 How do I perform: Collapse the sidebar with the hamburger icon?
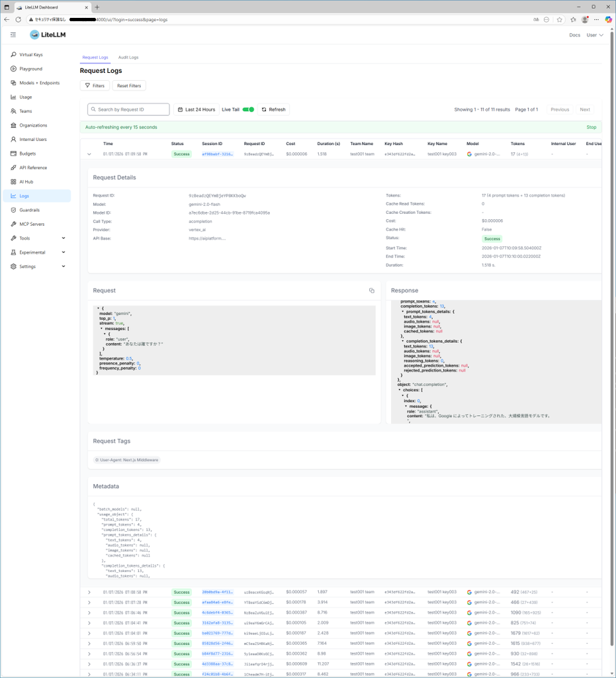click(x=13, y=35)
